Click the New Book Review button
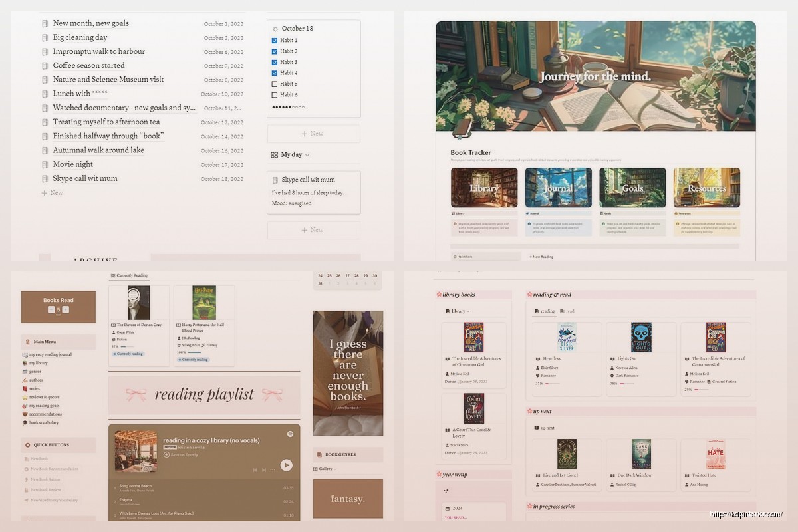The height and width of the screenshot is (532, 798). [43, 490]
